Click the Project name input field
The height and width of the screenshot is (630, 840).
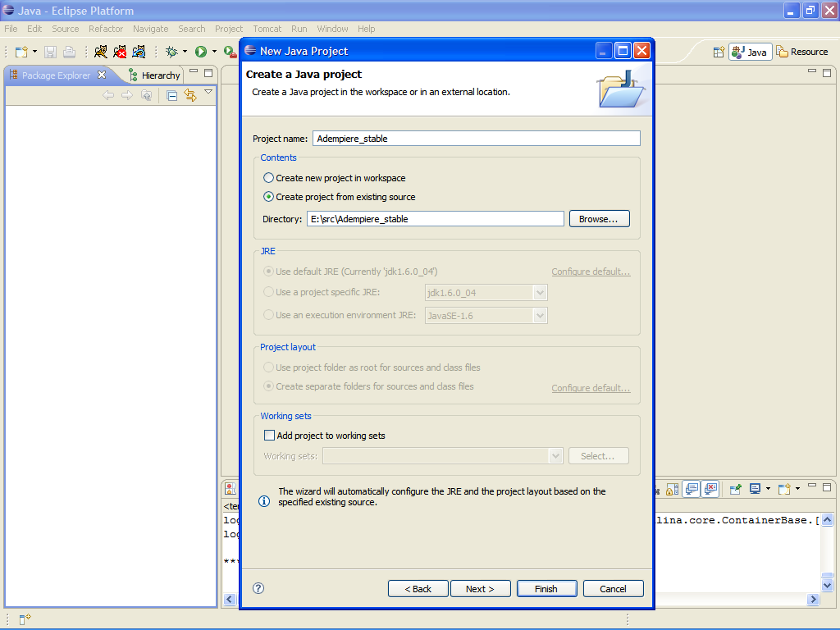pyautogui.click(x=477, y=139)
